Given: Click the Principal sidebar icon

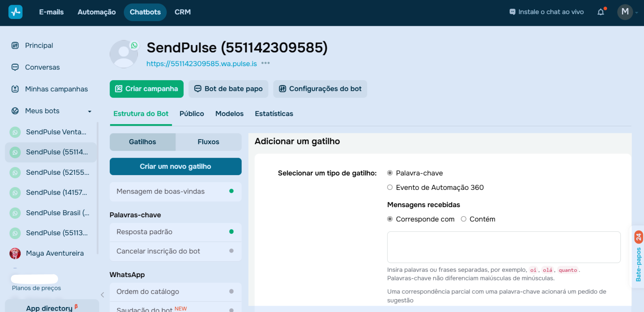Looking at the screenshot, I should click(x=15, y=45).
